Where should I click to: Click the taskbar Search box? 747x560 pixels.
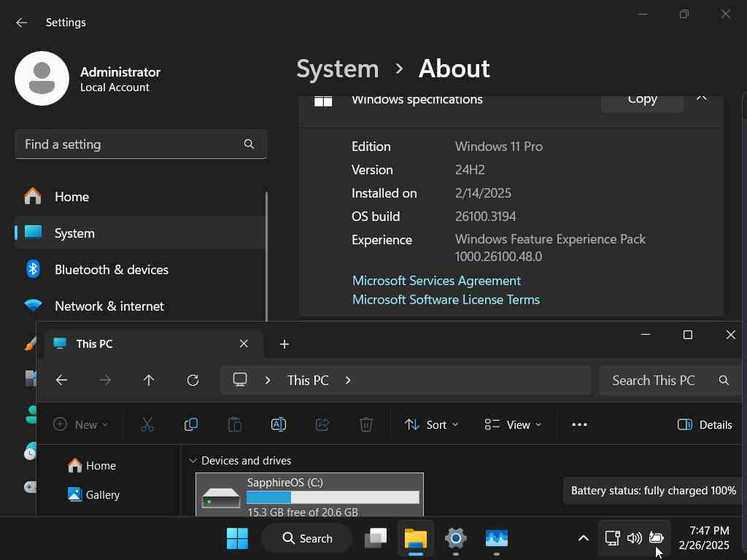point(307,539)
